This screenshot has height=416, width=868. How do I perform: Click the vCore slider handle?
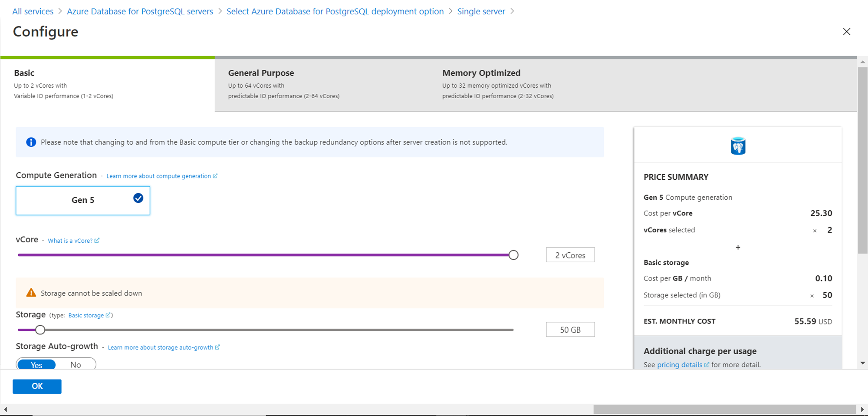click(513, 255)
